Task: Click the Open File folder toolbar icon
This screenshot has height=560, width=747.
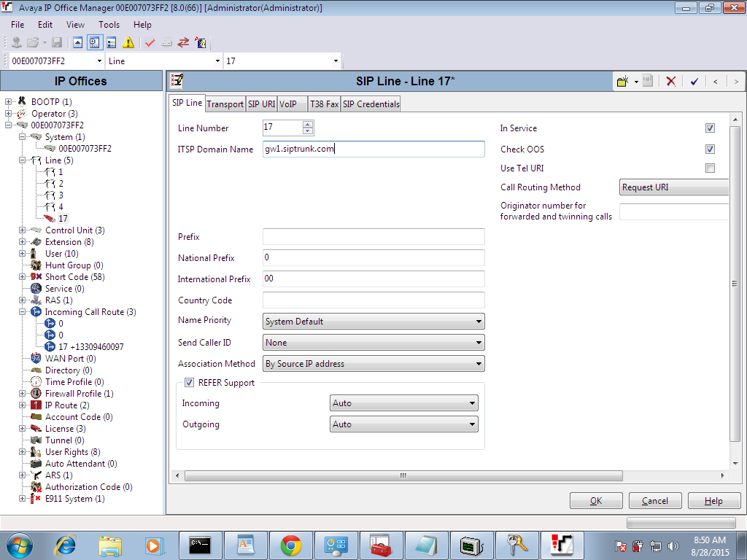Action: point(33,43)
